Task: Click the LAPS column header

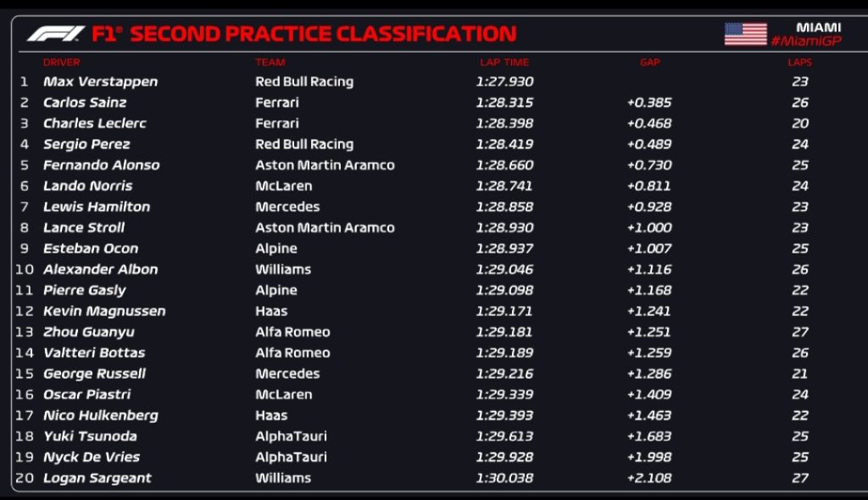Action: 799,62
